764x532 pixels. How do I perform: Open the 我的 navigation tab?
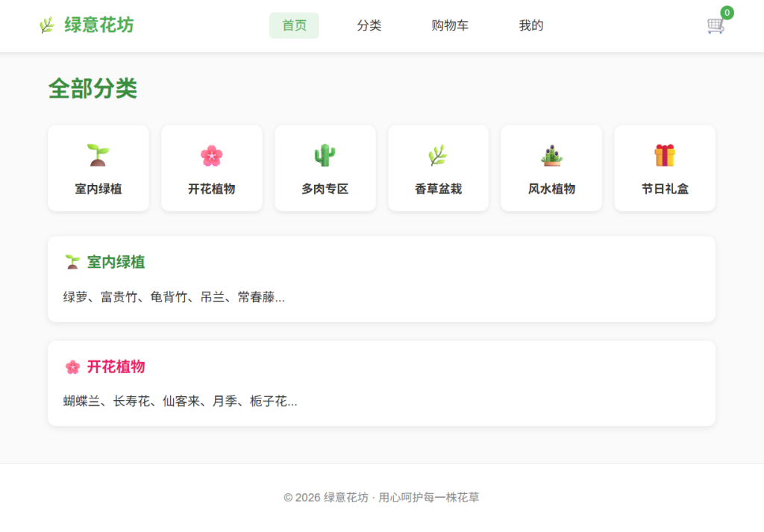tap(531, 25)
